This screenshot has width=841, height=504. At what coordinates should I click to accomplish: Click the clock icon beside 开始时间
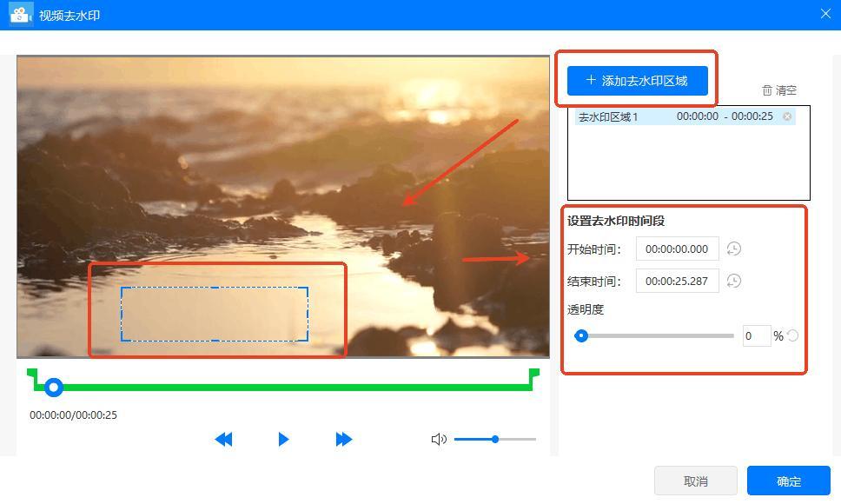tap(734, 249)
